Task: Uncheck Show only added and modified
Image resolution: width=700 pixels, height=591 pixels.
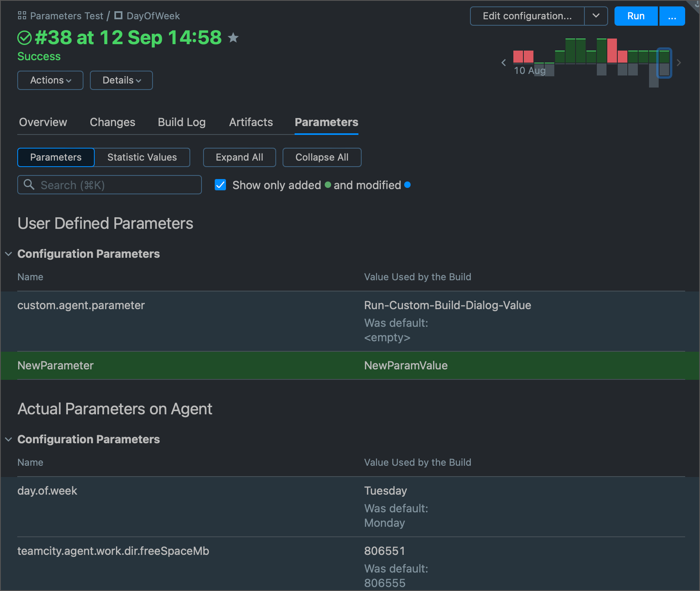Action: click(220, 185)
